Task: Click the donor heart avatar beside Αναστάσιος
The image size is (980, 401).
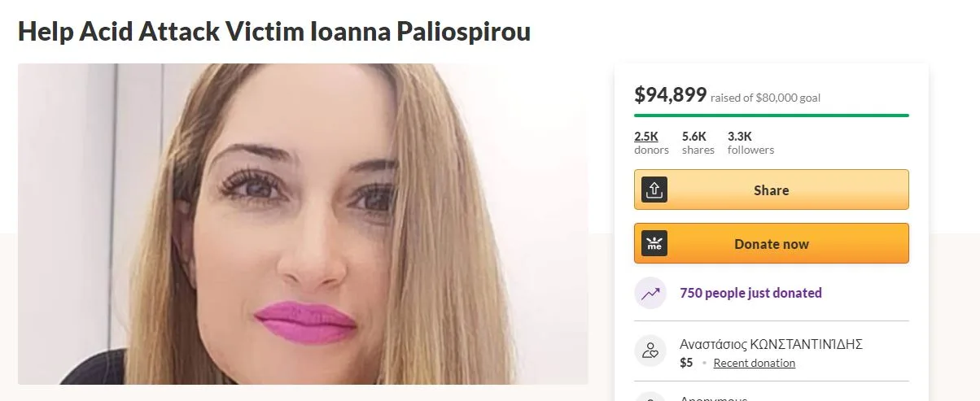Action: click(x=650, y=351)
